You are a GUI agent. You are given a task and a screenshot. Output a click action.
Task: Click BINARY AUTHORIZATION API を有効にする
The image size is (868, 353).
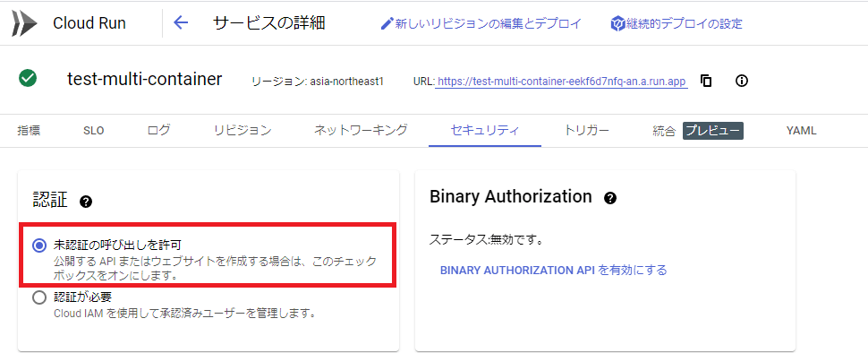pos(554,271)
